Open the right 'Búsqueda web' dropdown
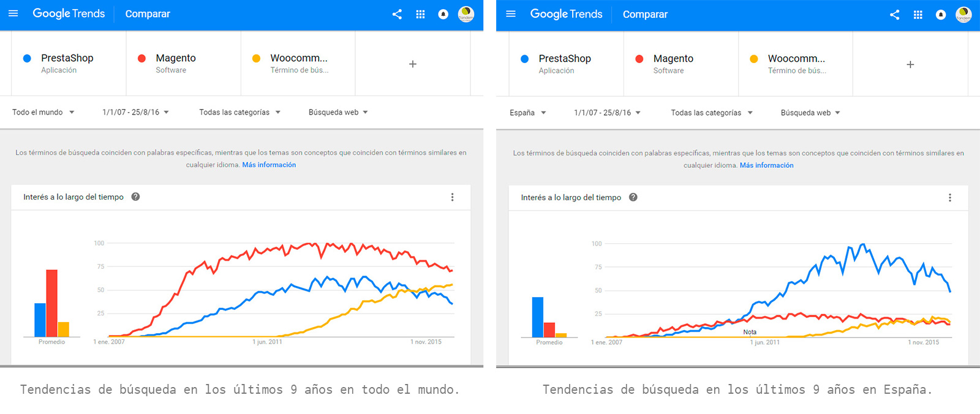The height and width of the screenshot is (414, 980). 810,113
